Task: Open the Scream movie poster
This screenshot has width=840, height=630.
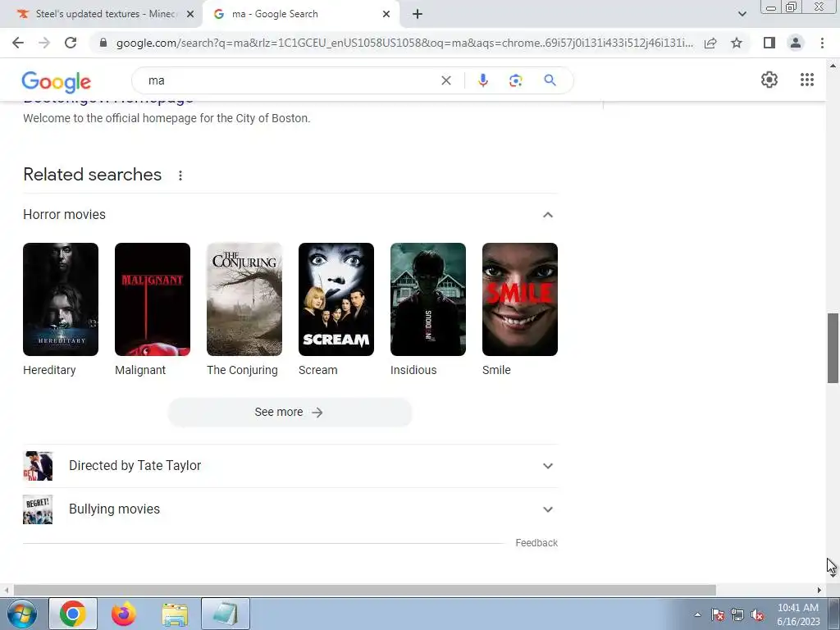Action: coord(336,299)
